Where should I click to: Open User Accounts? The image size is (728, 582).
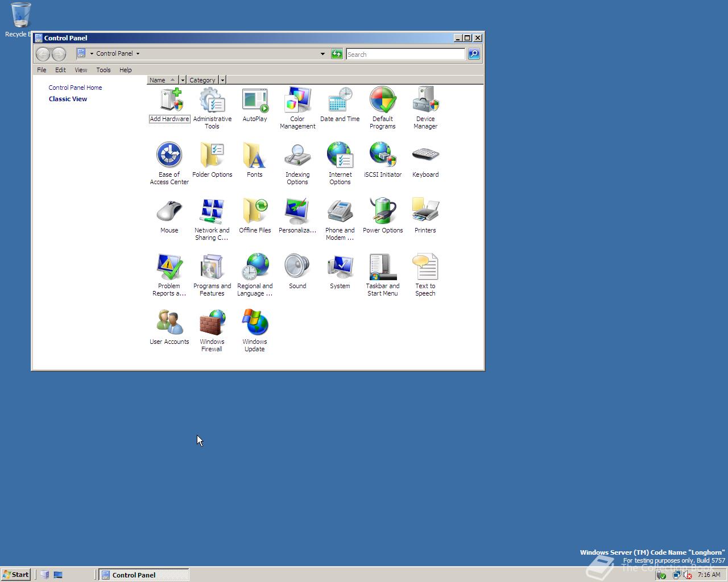pyautogui.click(x=169, y=328)
